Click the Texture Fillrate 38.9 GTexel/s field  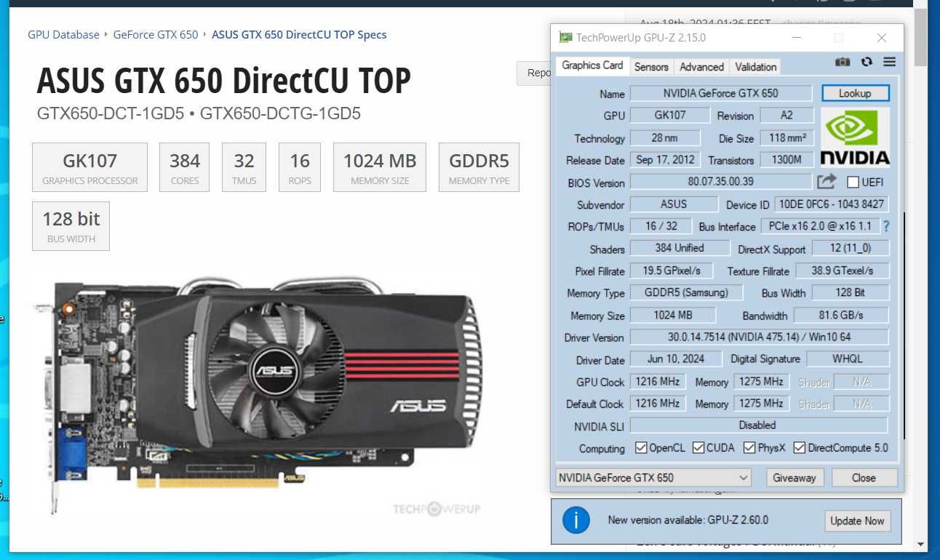[841, 271]
